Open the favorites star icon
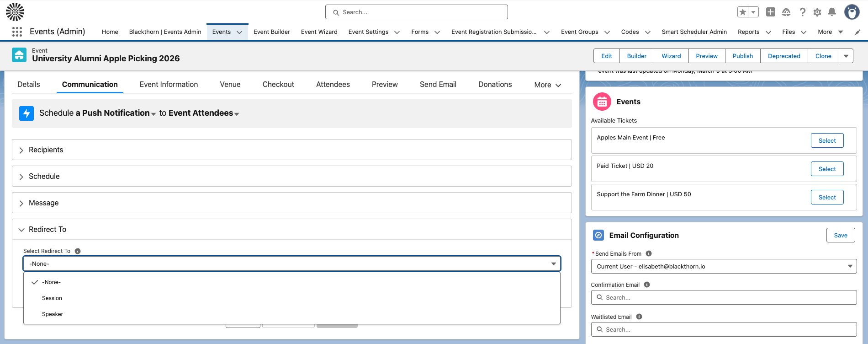Screen dimensions: 868x344 click(743, 12)
